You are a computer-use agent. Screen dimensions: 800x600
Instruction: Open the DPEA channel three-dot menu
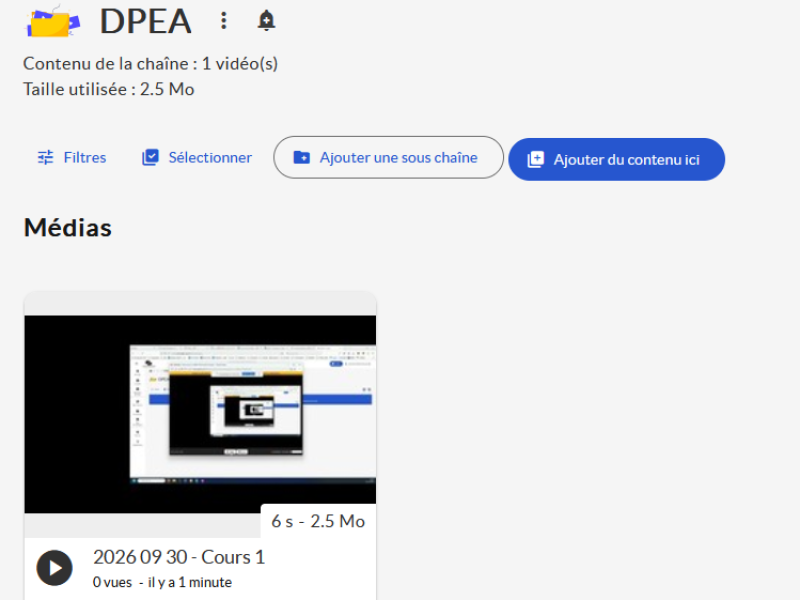point(223,21)
